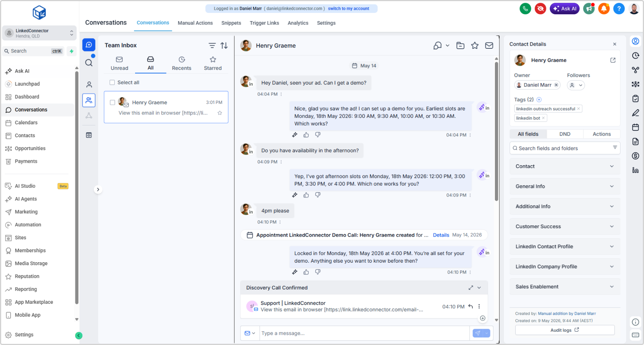Click the add tag plus icon
644x345 pixels.
click(539, 100)
